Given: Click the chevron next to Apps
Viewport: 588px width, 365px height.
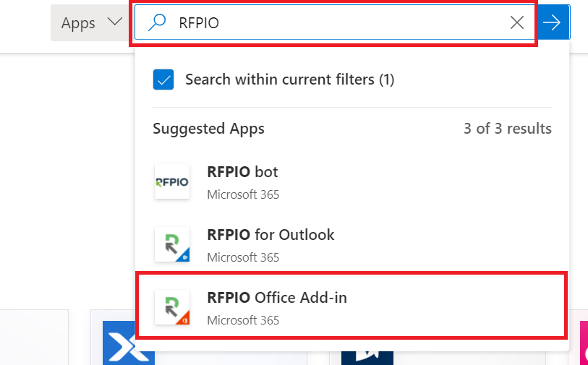Looking at the screenshot, I should tap(115, 22).
